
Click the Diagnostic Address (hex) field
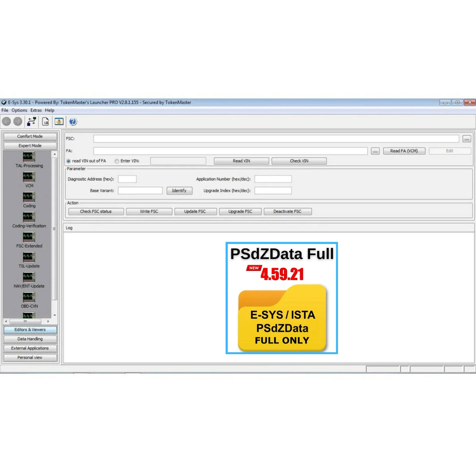pyautogui.click(x=127, y=179)
